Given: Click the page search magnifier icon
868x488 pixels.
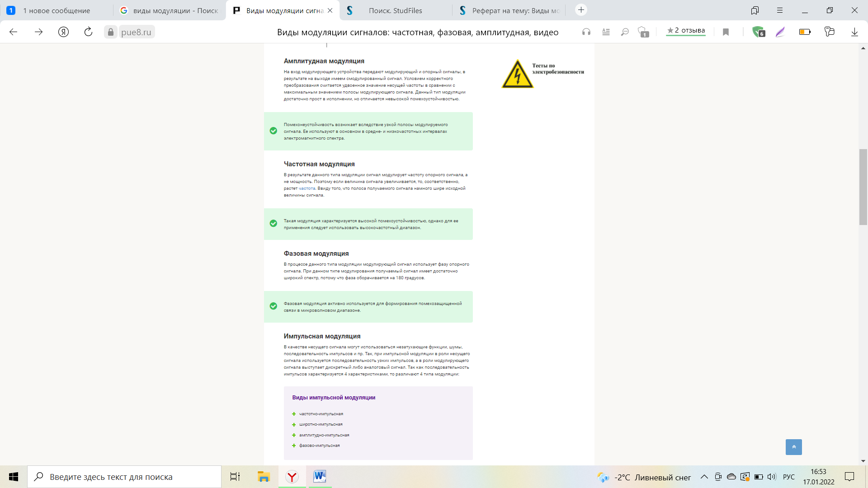Looking at the screenshot, I should point(625,32).
